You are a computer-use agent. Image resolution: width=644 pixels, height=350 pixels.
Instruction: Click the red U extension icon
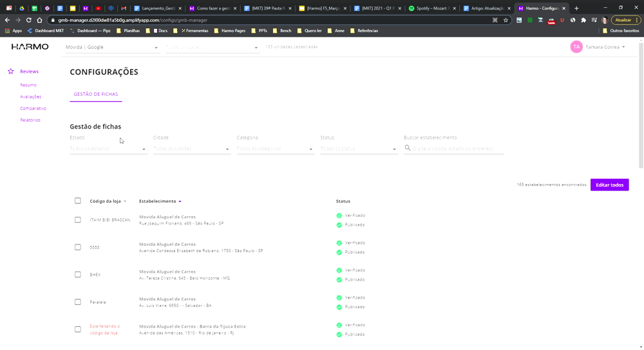(562, 20)
